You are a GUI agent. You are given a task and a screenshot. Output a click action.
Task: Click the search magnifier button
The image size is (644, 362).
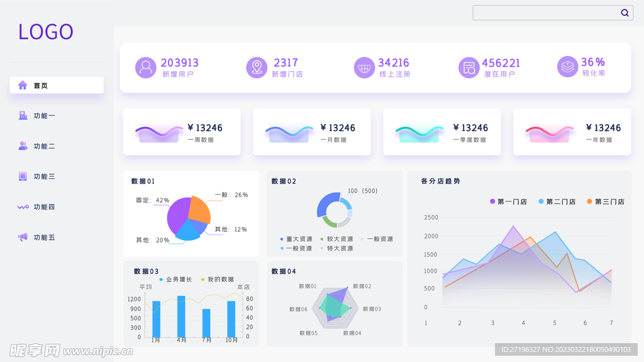625,13
